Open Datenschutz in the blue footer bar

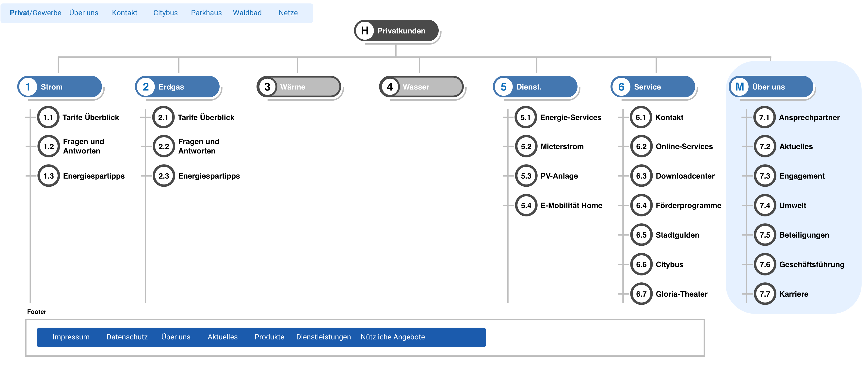click(127, 337)
